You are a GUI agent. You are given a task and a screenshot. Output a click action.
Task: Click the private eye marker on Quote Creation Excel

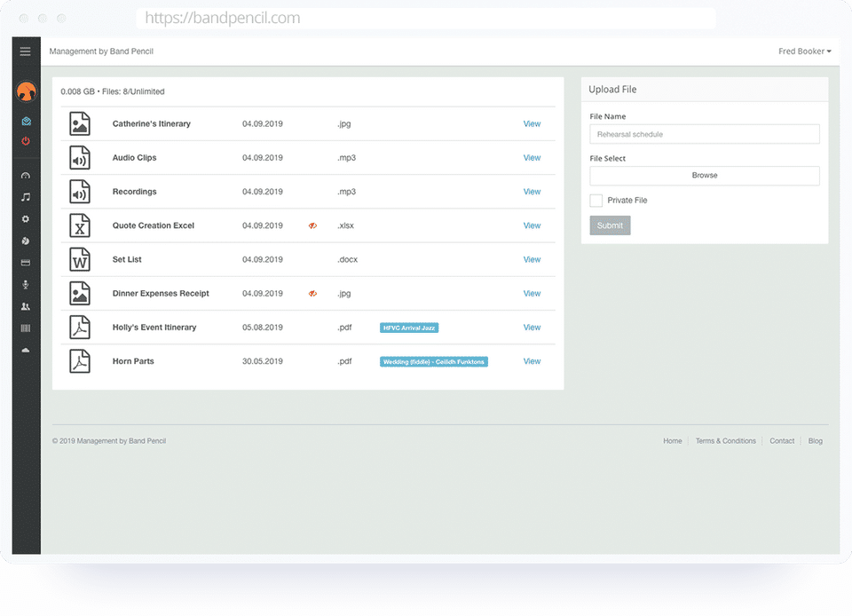coord(312,225)
